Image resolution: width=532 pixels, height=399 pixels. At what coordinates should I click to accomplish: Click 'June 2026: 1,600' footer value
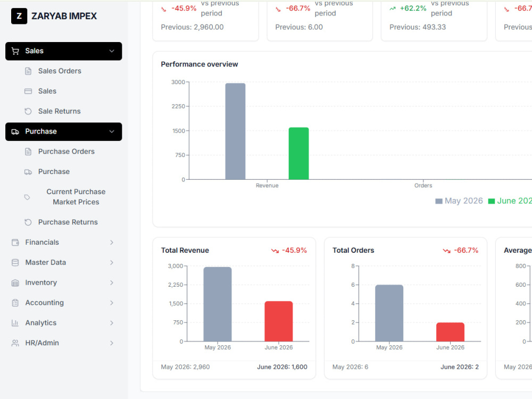point(282,367)
